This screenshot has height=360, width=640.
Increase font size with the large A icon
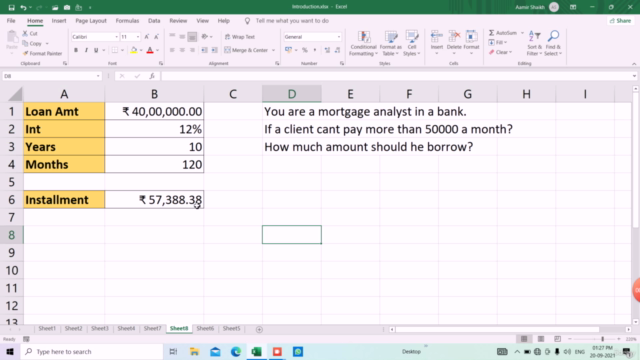[x=147, y=37]
